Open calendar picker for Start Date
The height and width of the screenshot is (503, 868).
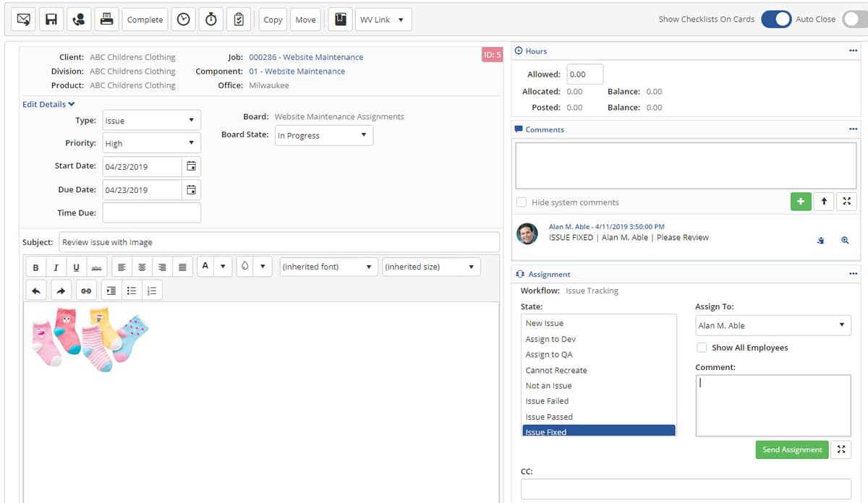tap(192, 166)
